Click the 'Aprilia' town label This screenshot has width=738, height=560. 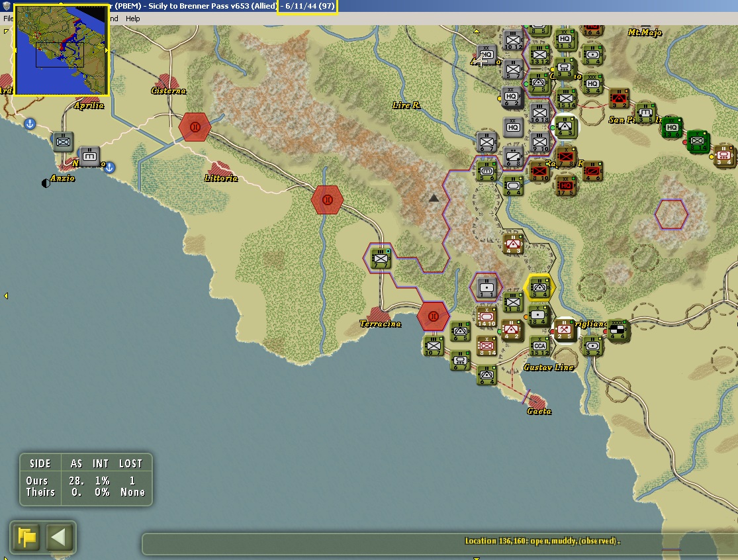tap(89, 105)
